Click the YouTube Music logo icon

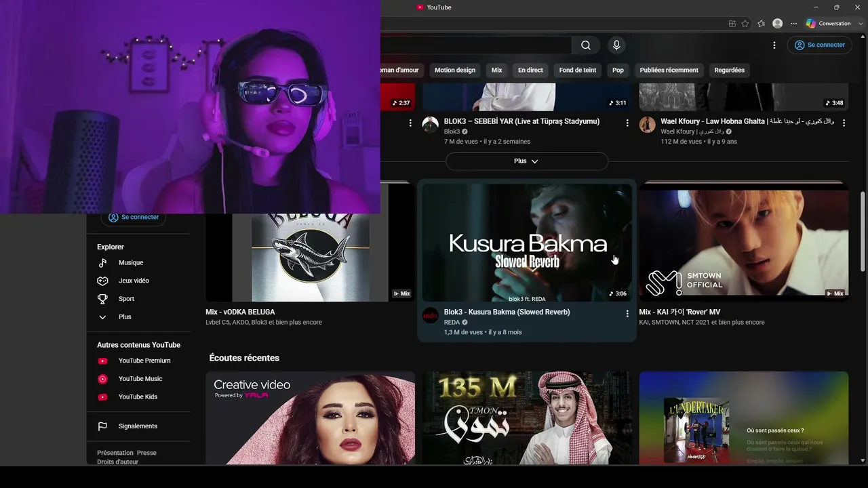(102, 379)
